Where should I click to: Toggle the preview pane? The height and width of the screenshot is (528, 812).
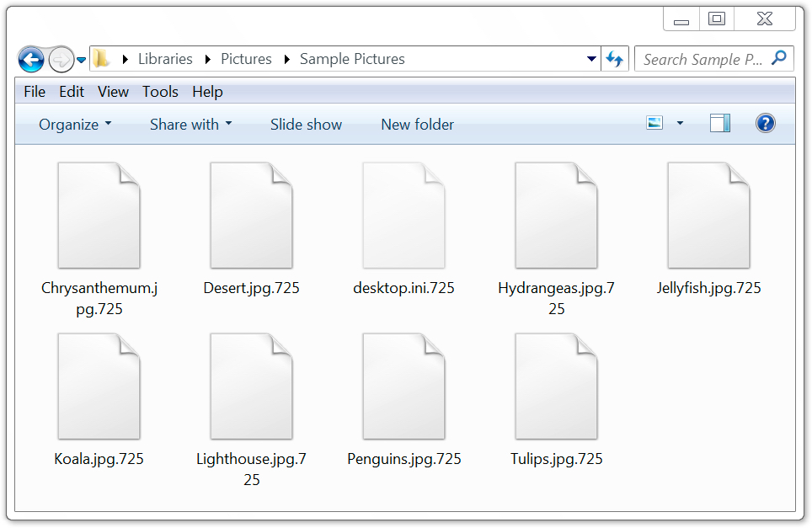(720, 123)
